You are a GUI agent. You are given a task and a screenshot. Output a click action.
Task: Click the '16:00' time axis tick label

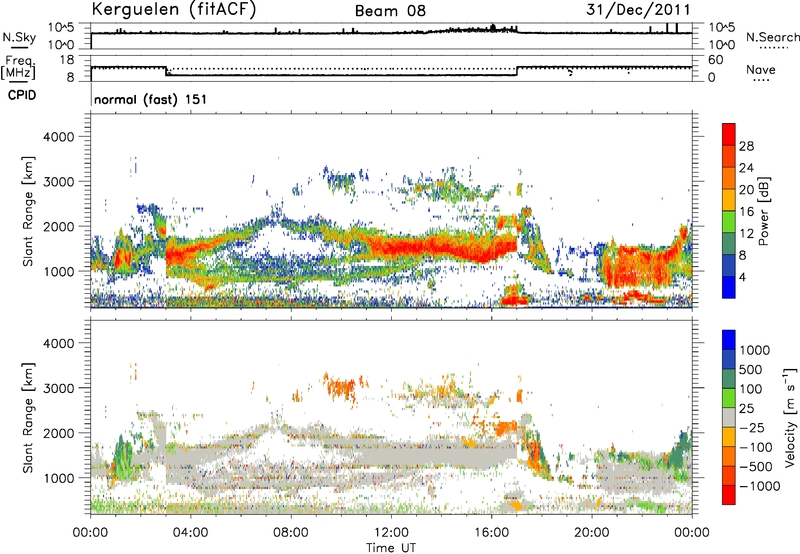491,533
